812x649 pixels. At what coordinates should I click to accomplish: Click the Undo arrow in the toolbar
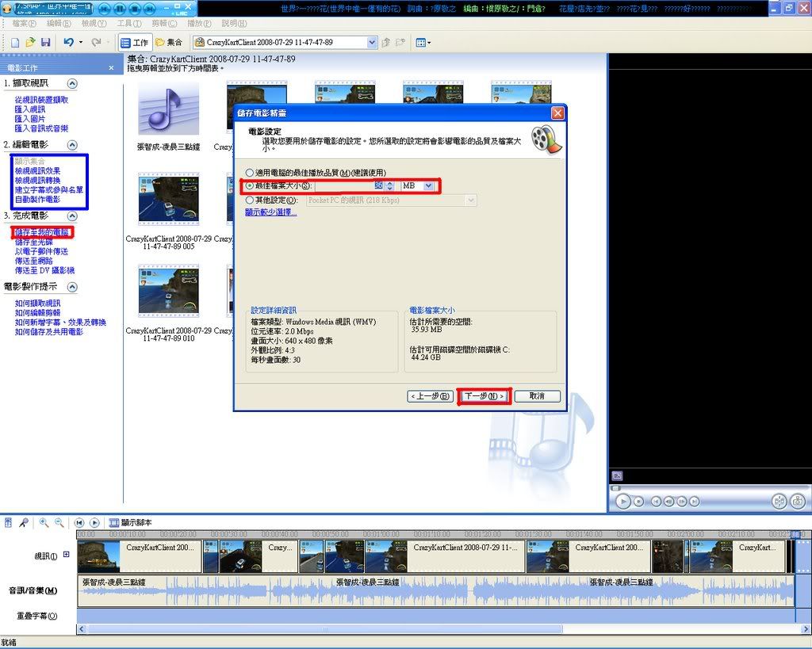coord(68,42)
